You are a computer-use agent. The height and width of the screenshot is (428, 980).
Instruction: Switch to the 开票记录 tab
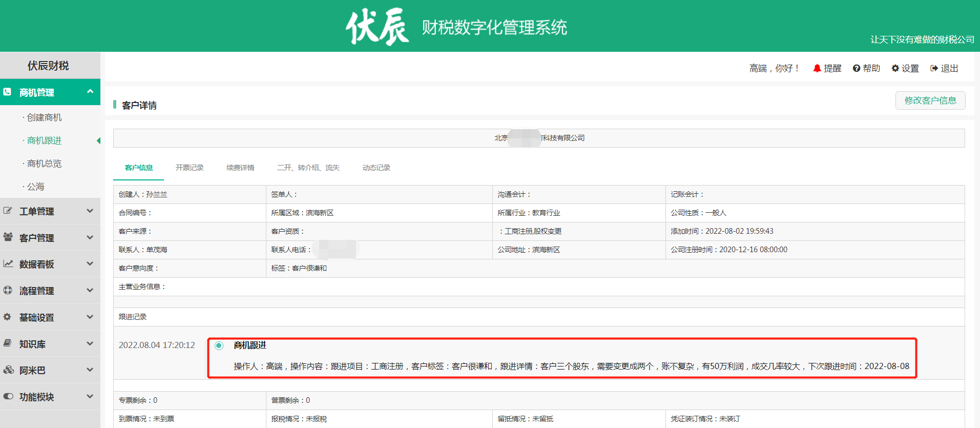pos(190,168)
